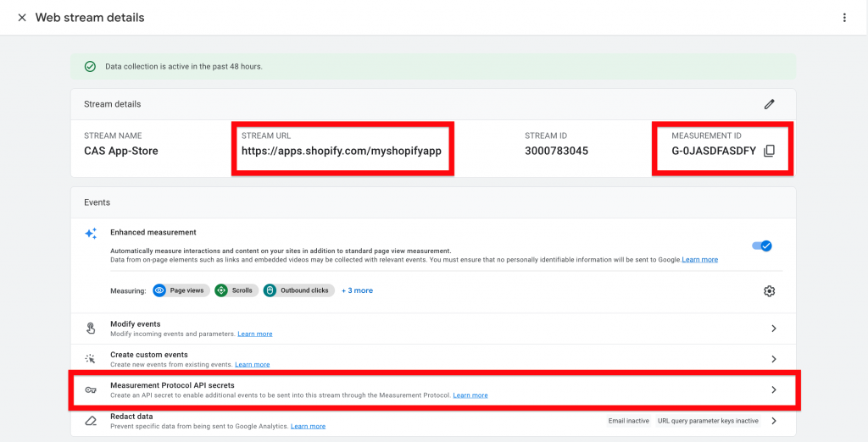Click the Enhanced measurement heading

tap(153, 232)
